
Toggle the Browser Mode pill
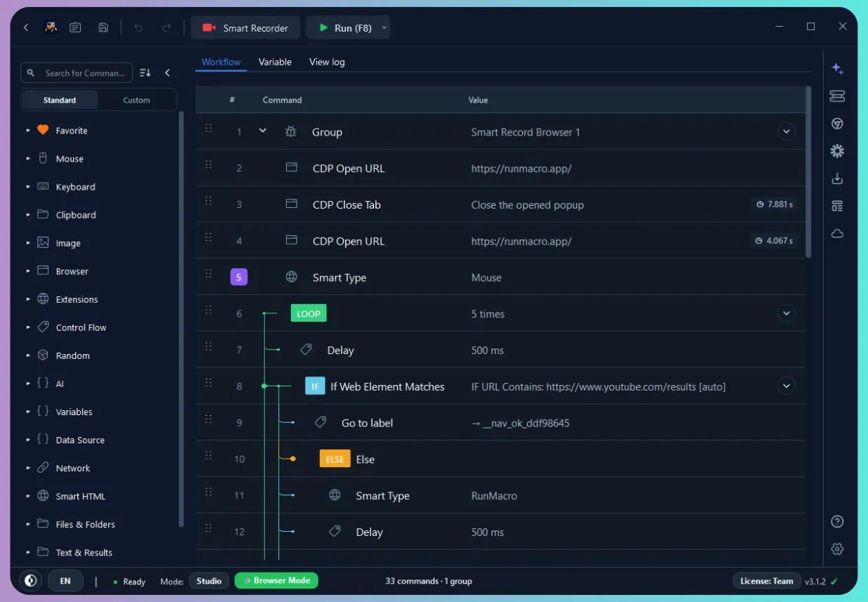276,581
